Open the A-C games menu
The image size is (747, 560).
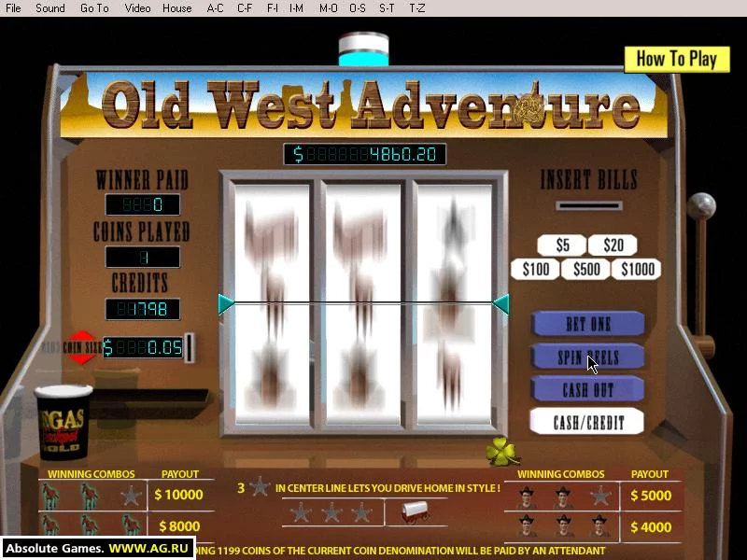click(x=215, y=8)
